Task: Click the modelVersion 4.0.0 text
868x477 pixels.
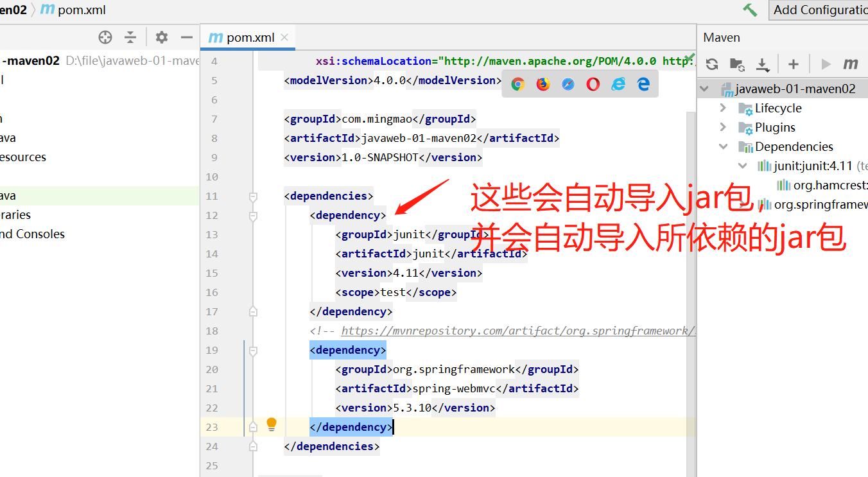Action: (x=390, y=80)
